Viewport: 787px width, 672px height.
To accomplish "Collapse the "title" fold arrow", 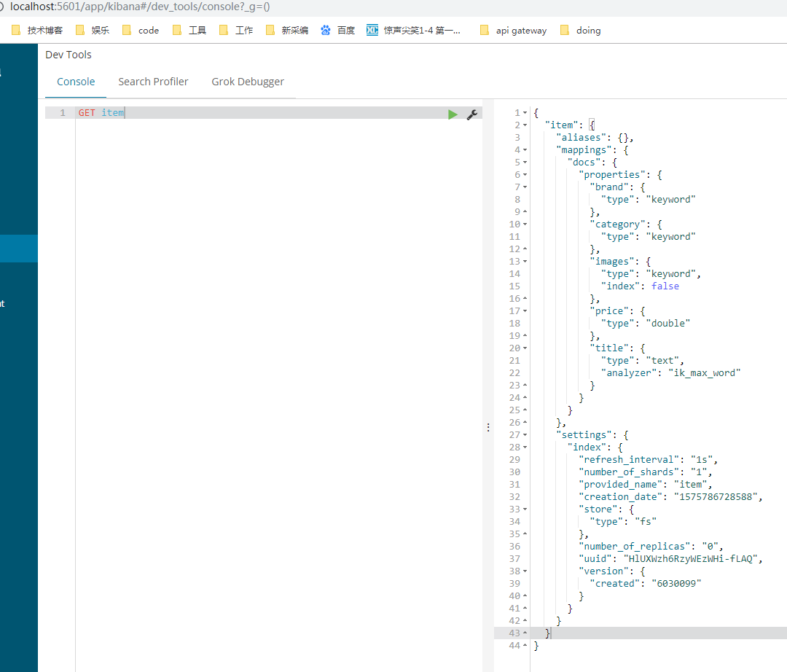I will pyautogui.click(x=525, y=348).
